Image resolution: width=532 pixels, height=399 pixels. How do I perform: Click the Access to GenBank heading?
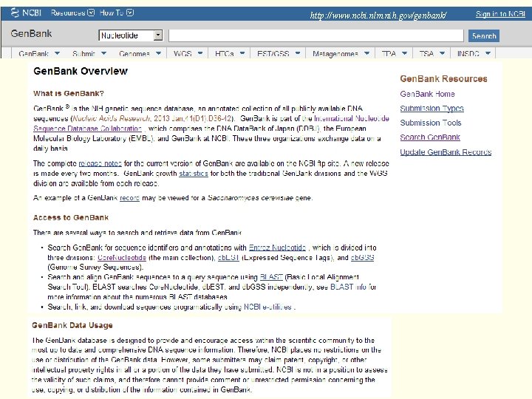(71, 217)
